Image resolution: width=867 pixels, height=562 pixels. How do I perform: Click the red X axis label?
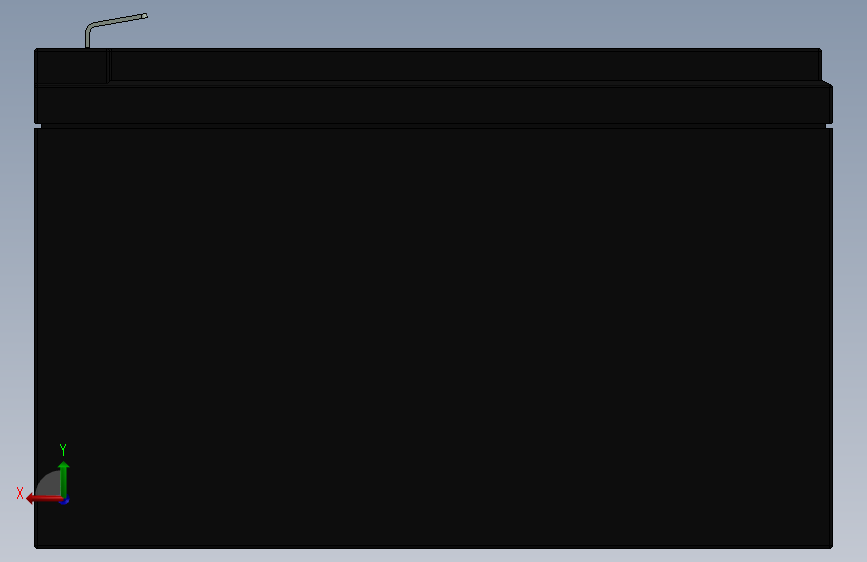[x=20, y=493]
